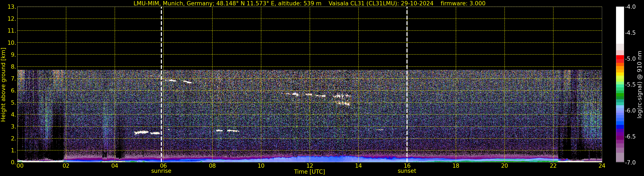Click the "11." height tick label
The image size is (644, 176).
coord(12,31)
